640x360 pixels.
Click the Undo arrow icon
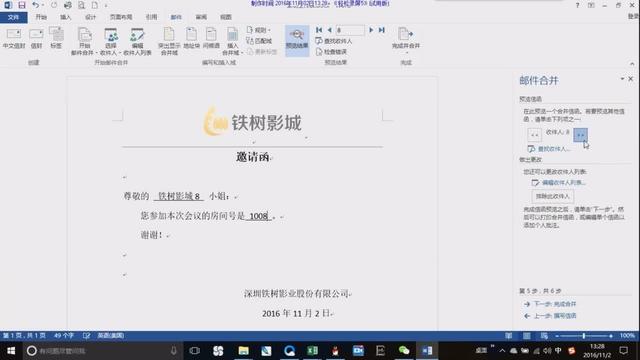coord(36,5)
